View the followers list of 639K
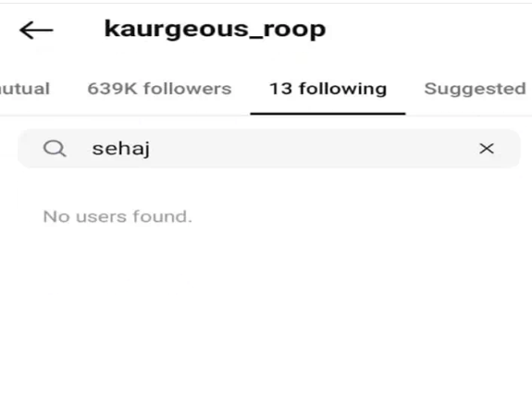 [x=159, y=89]
